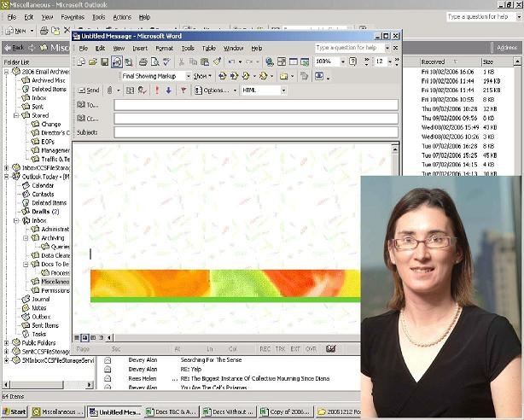524x420 pixels.
Task: Go to Next change in reviewing toolbar
Action: (234, 76)
